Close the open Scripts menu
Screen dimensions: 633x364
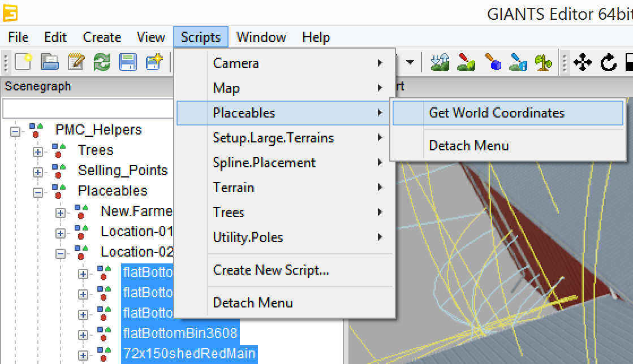[201, 37]
